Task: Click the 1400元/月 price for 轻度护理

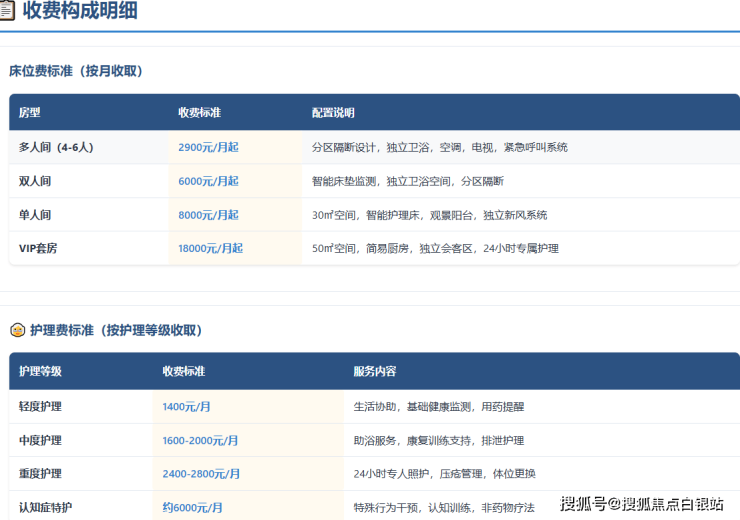Action: [186, 407]
